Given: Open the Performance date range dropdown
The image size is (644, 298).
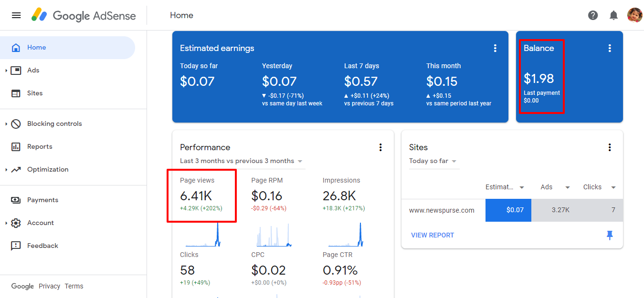Looking at the screenshot, I should click(242, 161).
